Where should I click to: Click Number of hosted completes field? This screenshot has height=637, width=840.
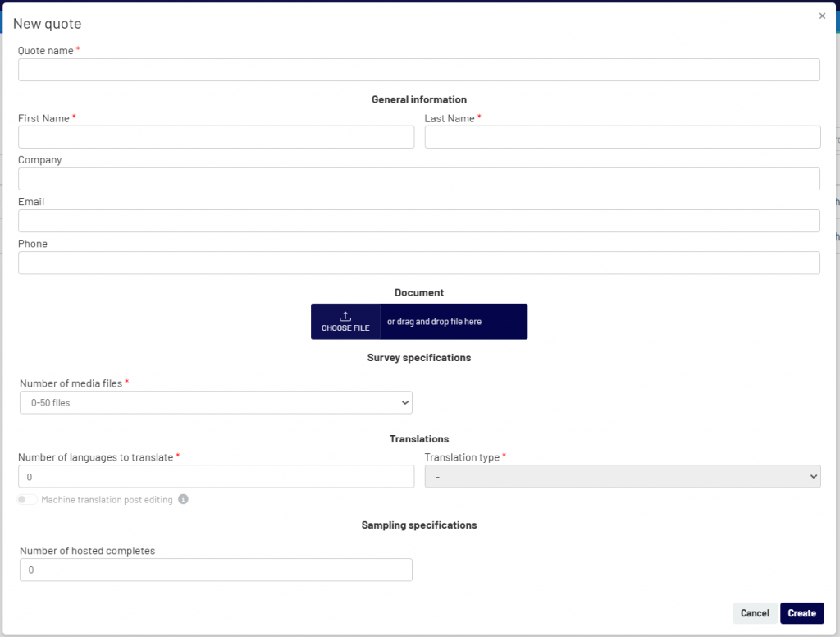point(216,570)
